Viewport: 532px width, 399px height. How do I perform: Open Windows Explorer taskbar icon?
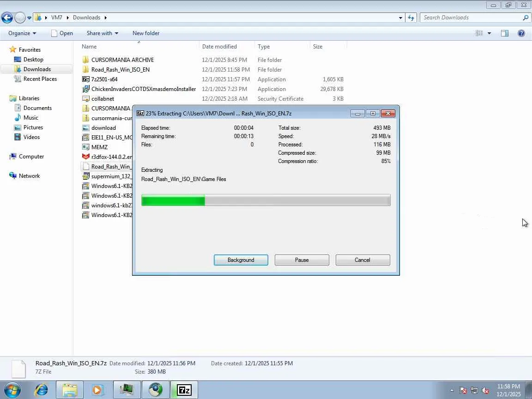[70, 390]
